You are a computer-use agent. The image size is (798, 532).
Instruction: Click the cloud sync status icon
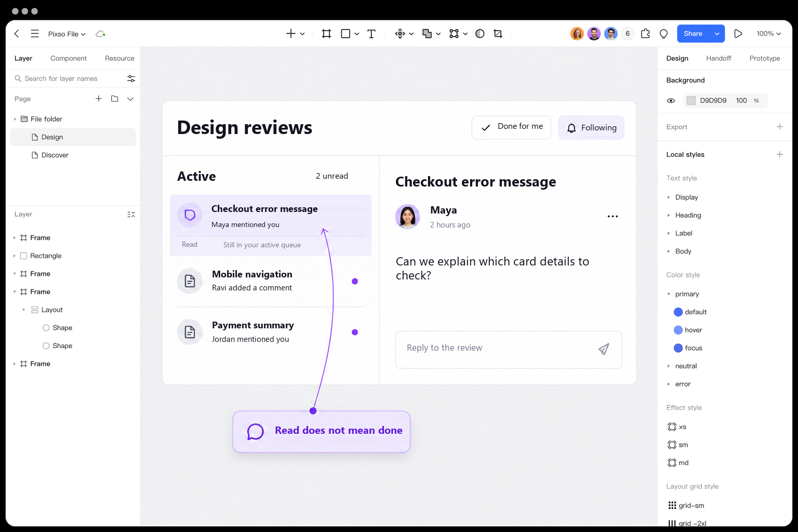(100, 34)
